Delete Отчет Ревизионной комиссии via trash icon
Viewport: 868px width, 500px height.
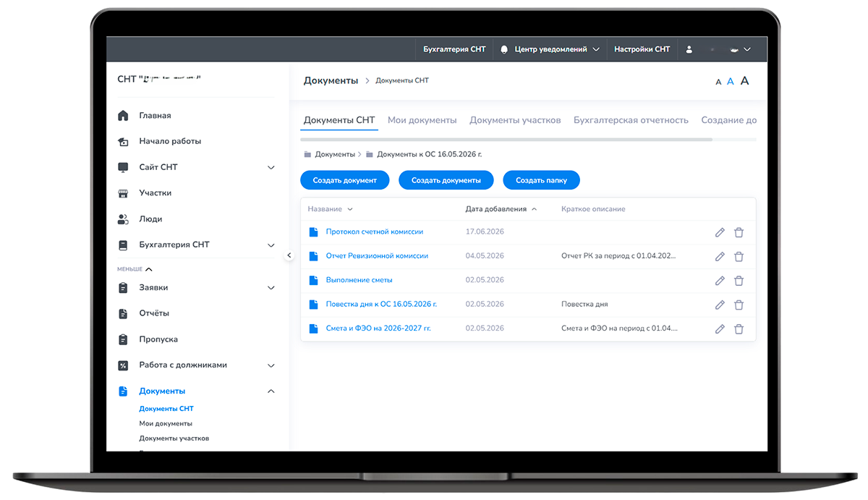[x=739, y=256]
